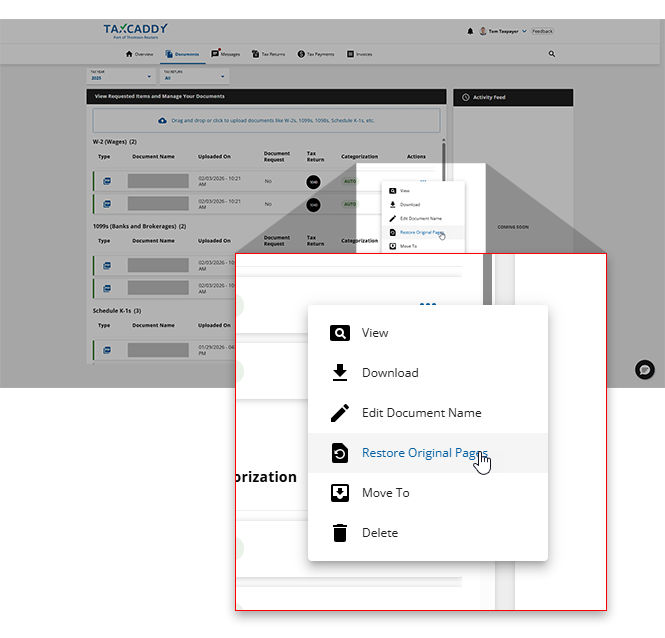The width and height of the screenshot is (665, 638).
Task: Click the second W-2 document type icon
Action: tap(107, 204)
